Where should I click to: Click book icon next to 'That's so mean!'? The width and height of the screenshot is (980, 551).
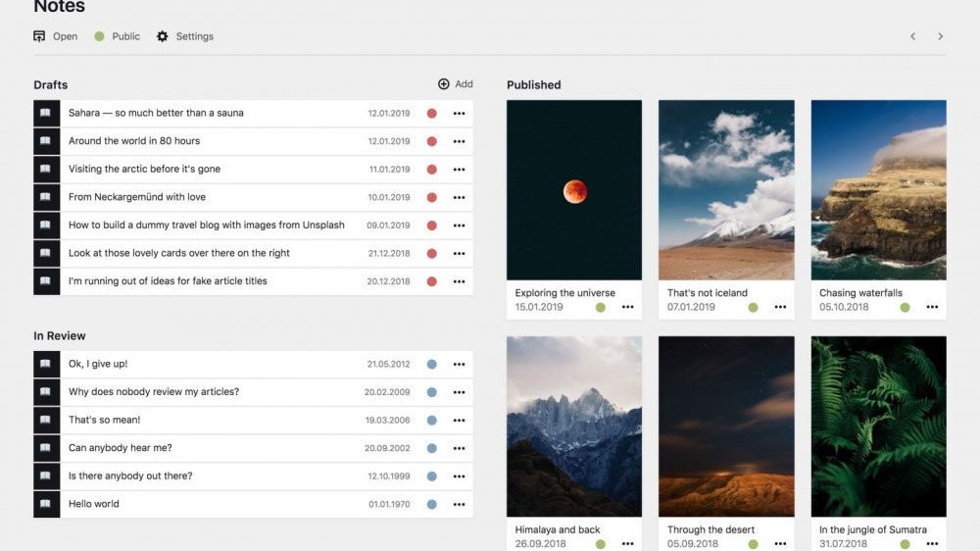pyautogui.click(x=45, y=421)
